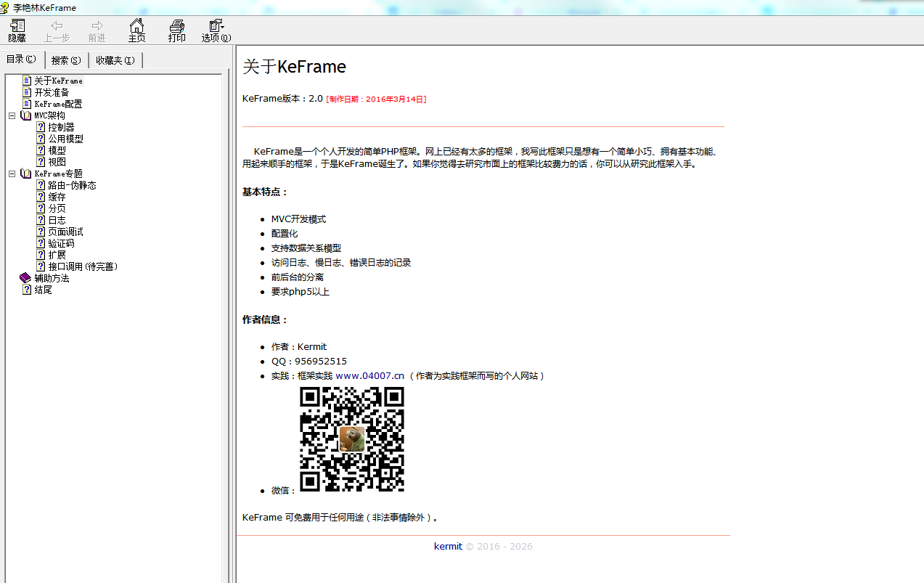
Task: Click the question icon beside 接口调用(待完善)
Action: pyautogui.click(x=41, y=266)
